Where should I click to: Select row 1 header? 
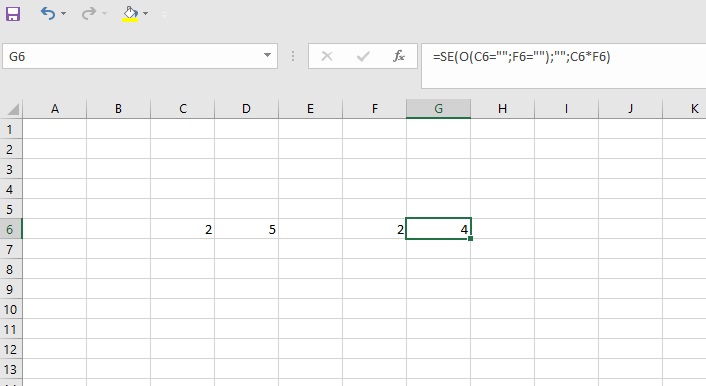point(11,129)
